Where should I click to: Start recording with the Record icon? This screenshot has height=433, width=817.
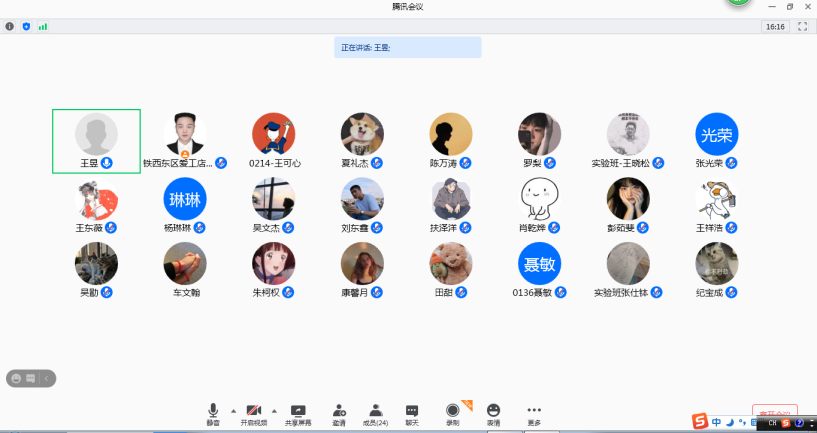pyautogui.click(x=453, y=412)
